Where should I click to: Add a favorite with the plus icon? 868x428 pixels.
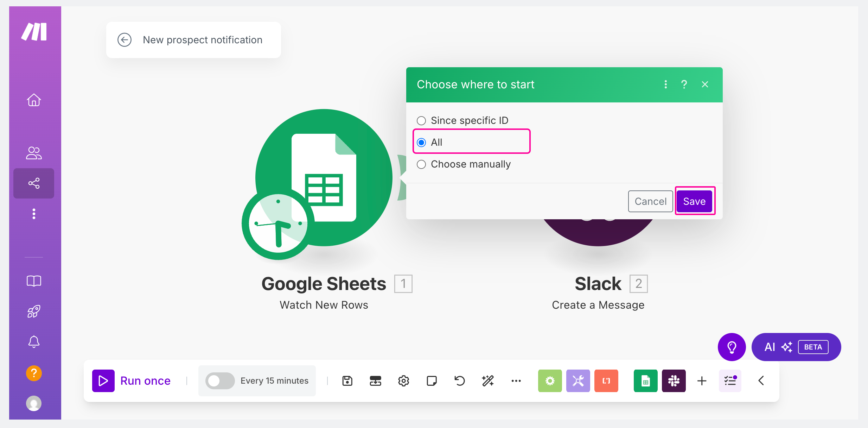click(x=702, y=381)
